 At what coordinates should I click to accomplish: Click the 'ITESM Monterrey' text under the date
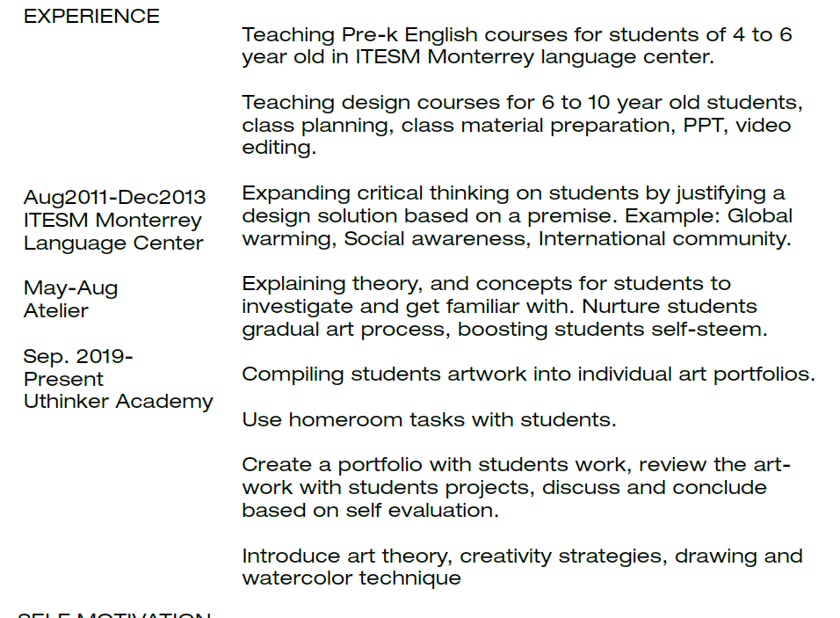112,220
